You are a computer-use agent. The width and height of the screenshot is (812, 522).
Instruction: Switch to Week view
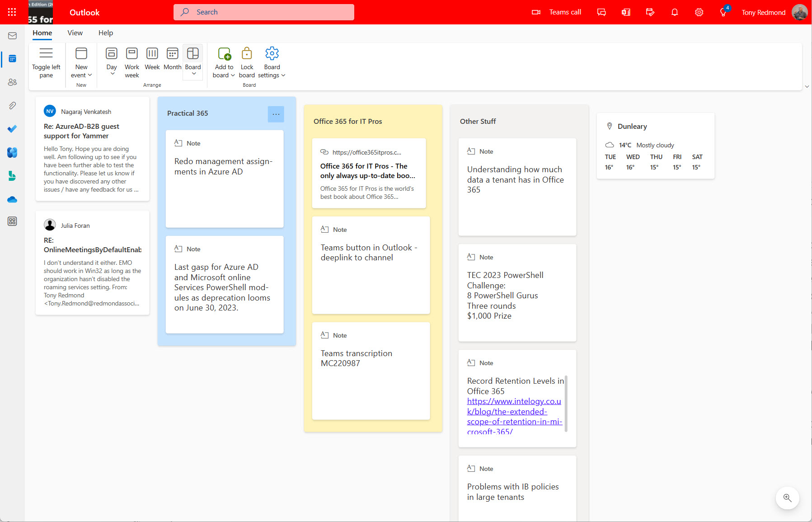tap(152, 59)
